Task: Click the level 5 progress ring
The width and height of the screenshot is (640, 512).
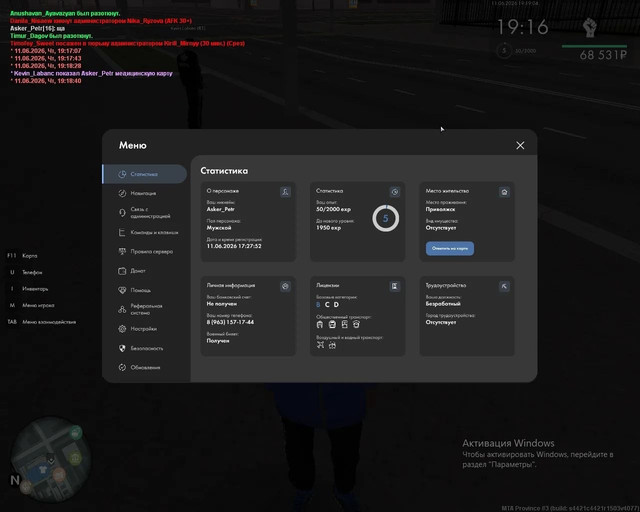Action: (x=385, y=218)
